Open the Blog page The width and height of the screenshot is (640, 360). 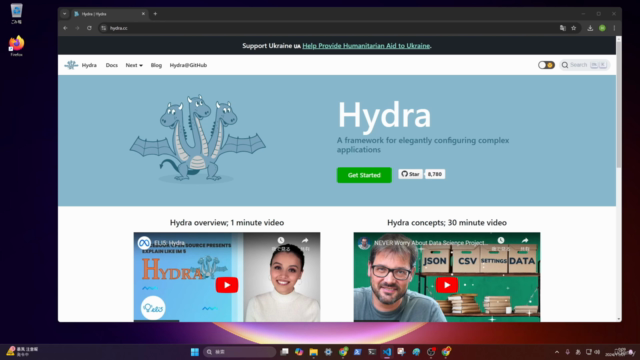[x=156, y=65]
